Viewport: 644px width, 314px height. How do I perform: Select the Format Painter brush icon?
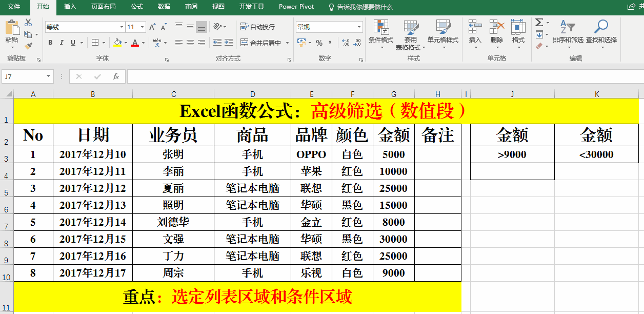(x=28, y=46)
